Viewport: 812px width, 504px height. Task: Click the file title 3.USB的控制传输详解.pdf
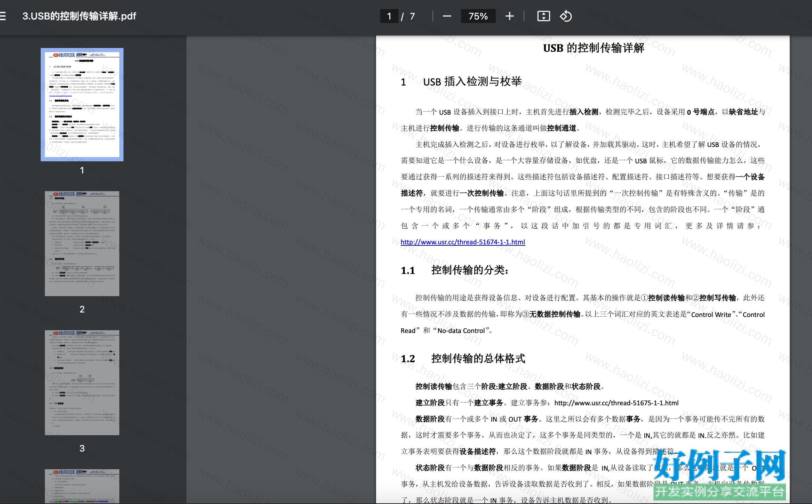click(x=79, y=16)
